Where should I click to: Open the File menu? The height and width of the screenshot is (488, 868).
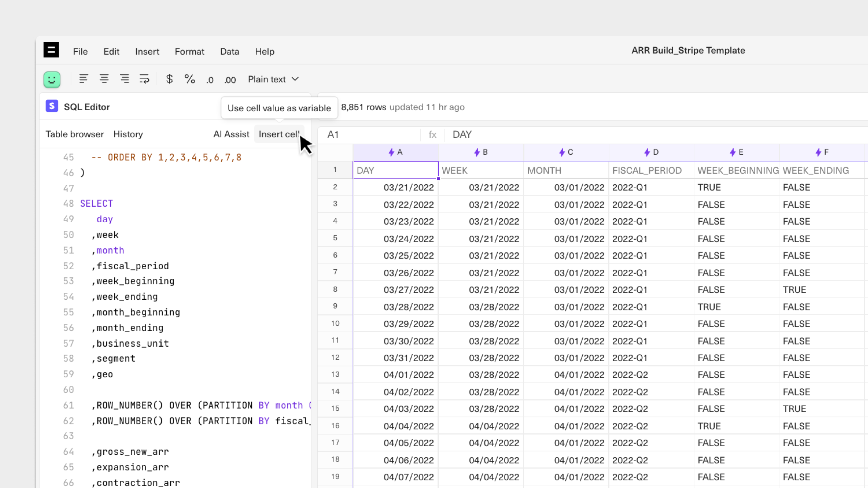[80, 51]
